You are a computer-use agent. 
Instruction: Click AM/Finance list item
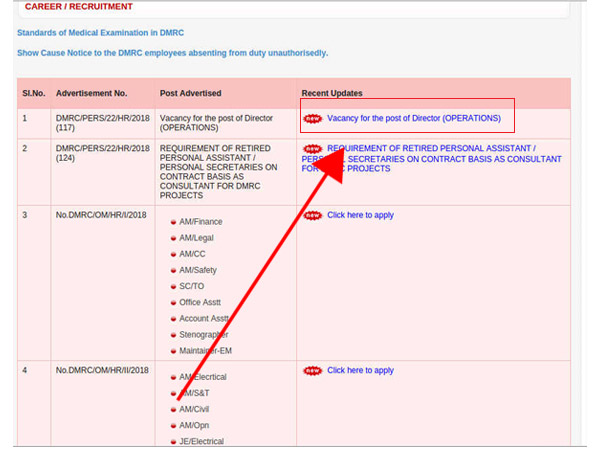[201, 222]
